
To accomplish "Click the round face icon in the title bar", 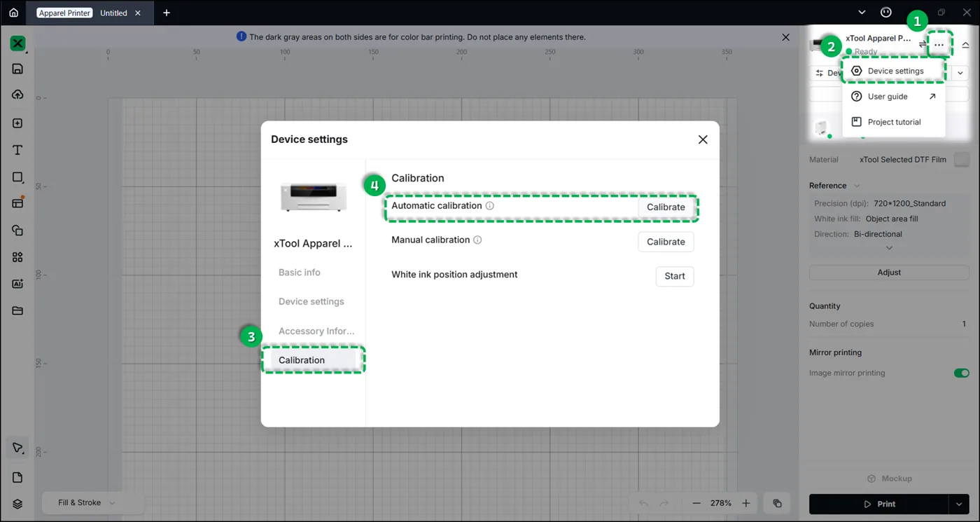I will pos(886,13).
